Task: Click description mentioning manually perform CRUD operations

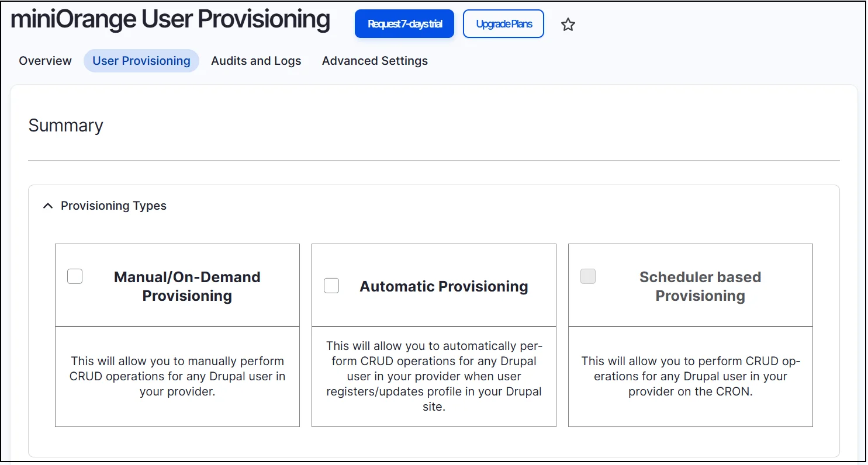Action: coord(177,376)
